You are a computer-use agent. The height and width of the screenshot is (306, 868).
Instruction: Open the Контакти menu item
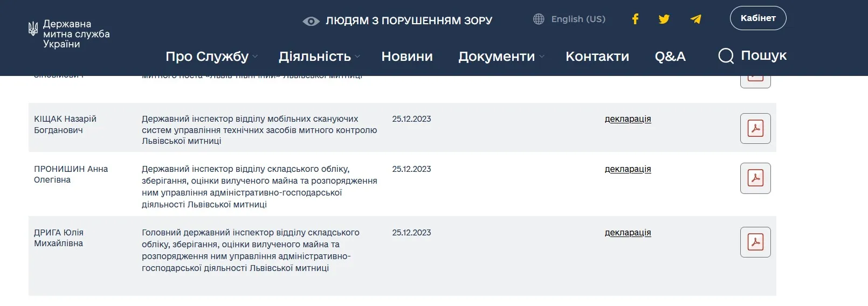click(x=597, y=57)
